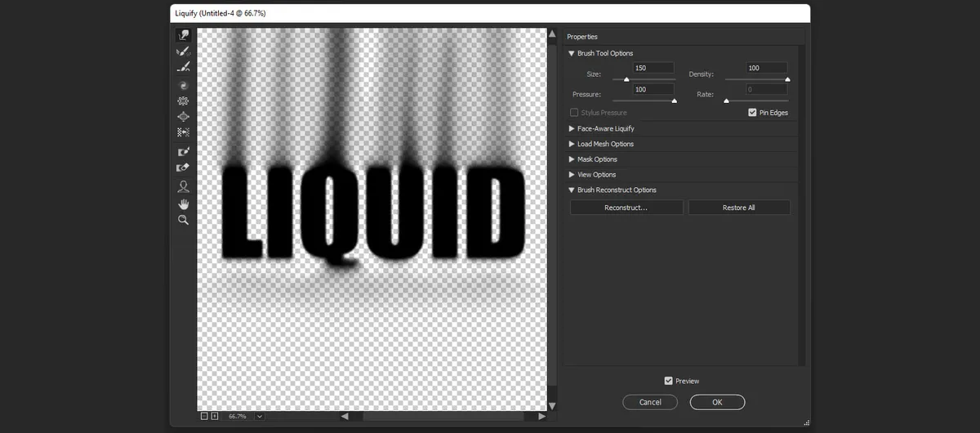Click the Density slider handle
This screenshot has height=433, width=980.
pos(787,79)
